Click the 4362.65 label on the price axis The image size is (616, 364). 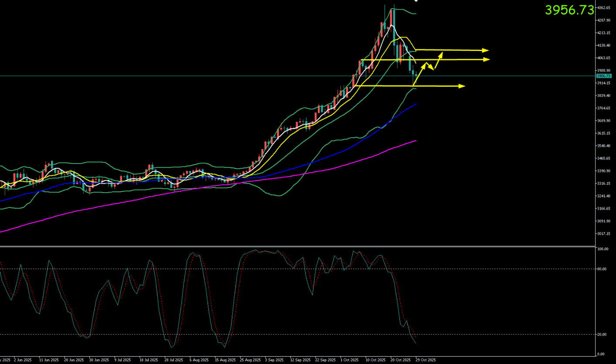(604, 8)
